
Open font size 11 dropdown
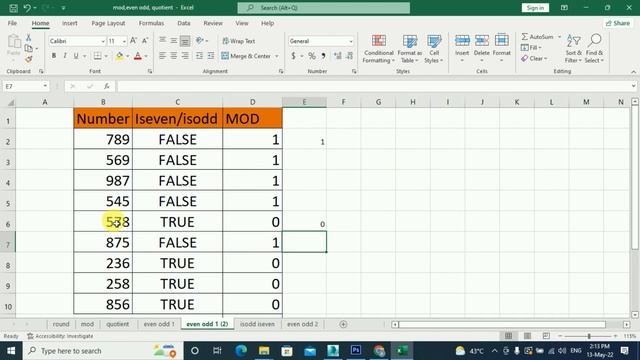tap(124, 41)
